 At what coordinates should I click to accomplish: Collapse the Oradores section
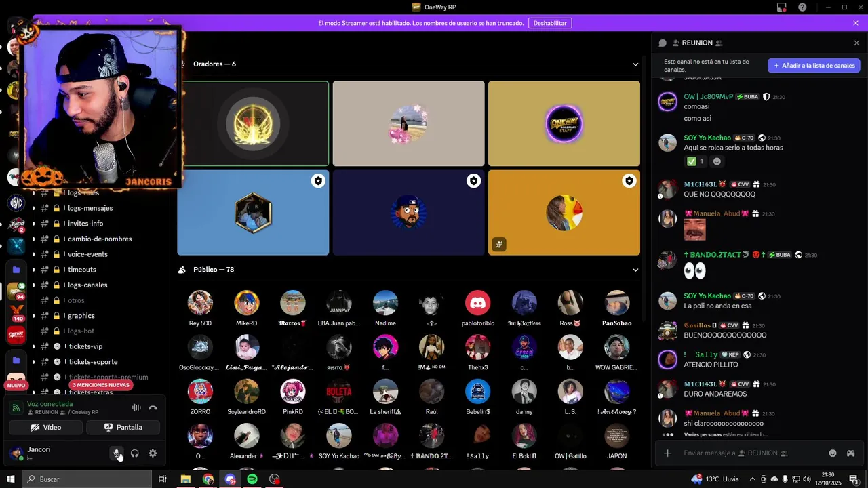[635, 64]
